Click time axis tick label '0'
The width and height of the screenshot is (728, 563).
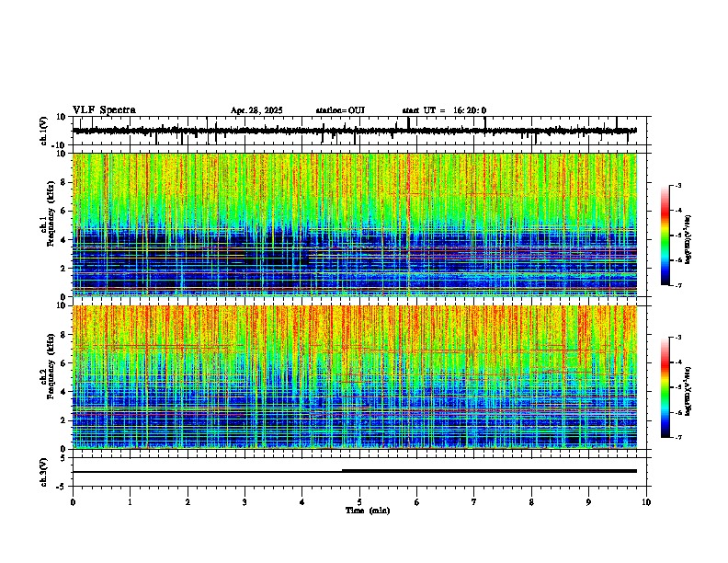tap(73, 502)
